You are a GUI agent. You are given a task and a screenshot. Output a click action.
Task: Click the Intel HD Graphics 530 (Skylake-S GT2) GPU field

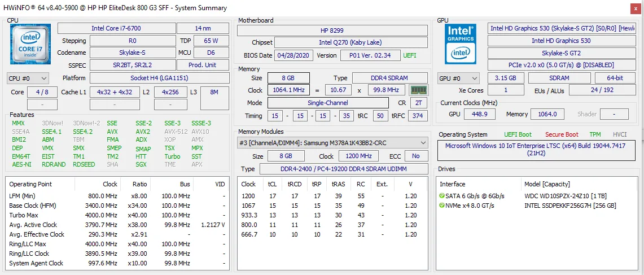pos(562,28)
